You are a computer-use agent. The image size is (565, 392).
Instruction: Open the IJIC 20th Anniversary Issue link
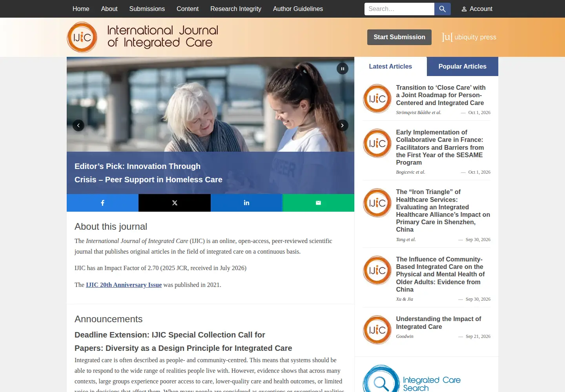[124, 285]
